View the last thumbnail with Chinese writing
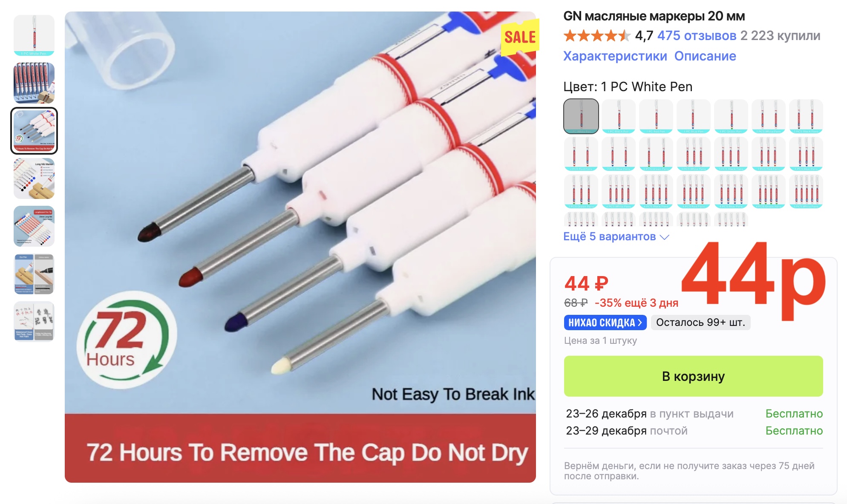Image resolution: width=847 pixels, height=504 pixels. click(34, 322)
